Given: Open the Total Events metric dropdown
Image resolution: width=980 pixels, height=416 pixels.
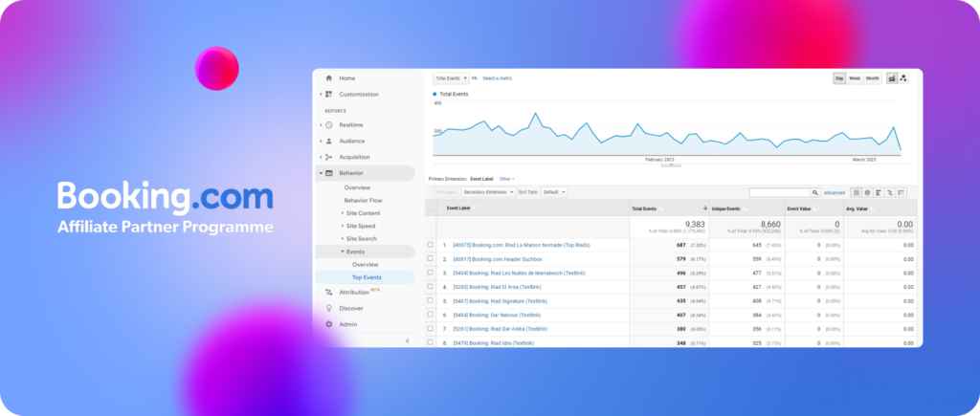Looking at the screenshot, I should [x=452, y=78].
